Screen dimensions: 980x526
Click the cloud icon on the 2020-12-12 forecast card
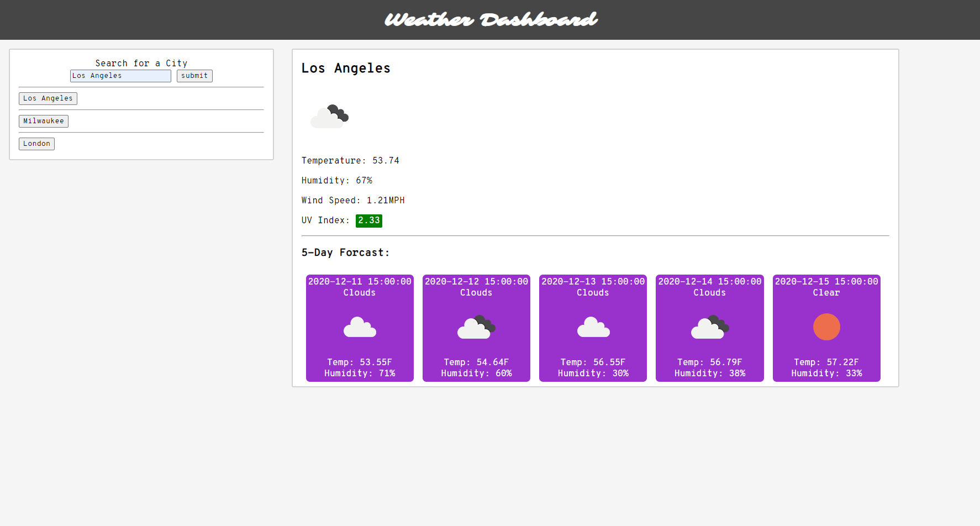476,327
